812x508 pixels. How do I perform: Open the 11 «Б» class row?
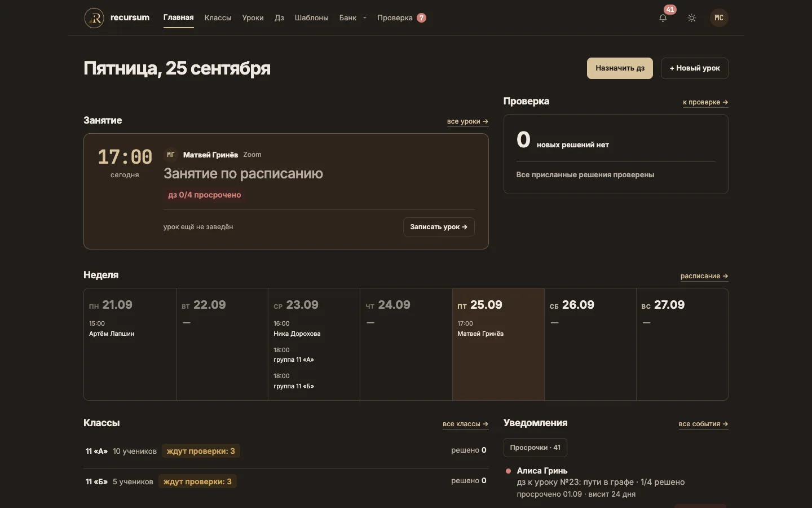coord(286,481)
